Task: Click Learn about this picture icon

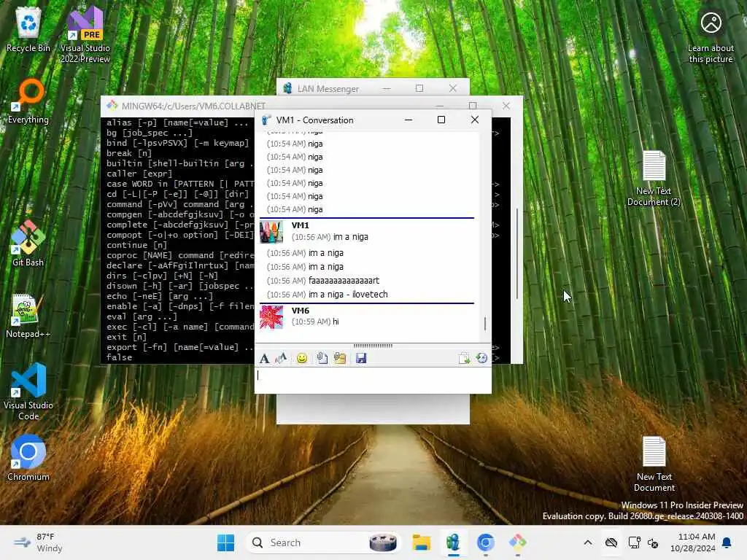Action: tap(711, 36)
